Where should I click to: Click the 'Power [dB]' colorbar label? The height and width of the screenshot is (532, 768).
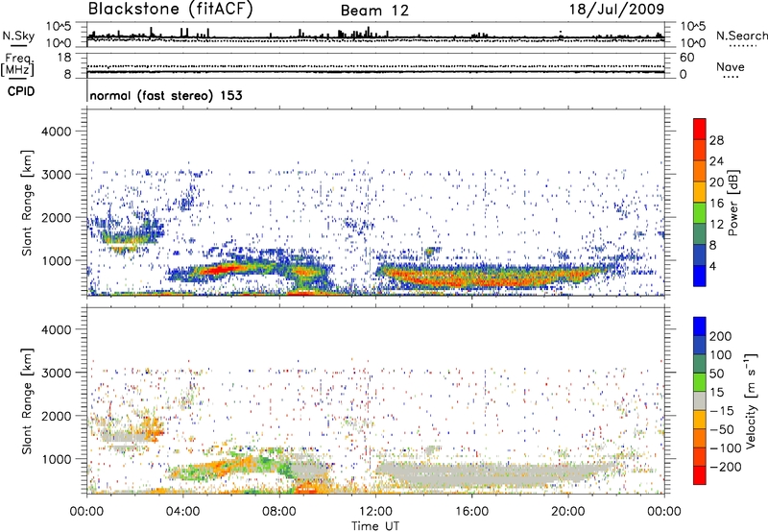(732, 203)
